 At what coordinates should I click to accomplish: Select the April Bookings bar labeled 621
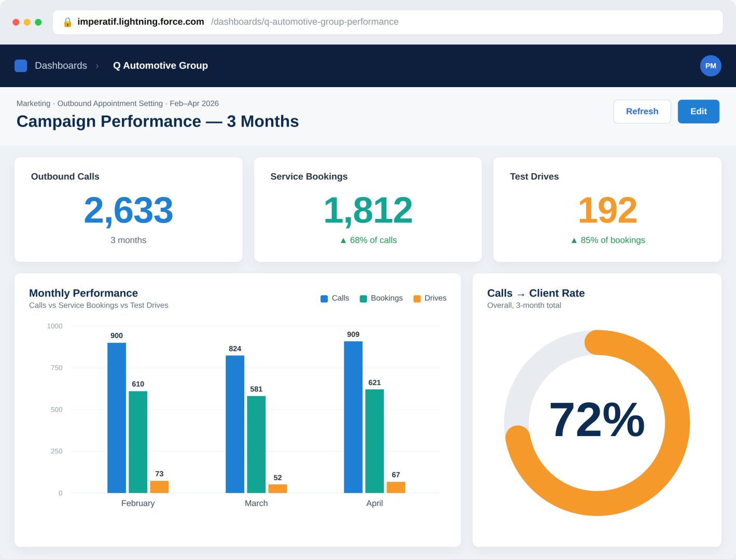point(374,441)
